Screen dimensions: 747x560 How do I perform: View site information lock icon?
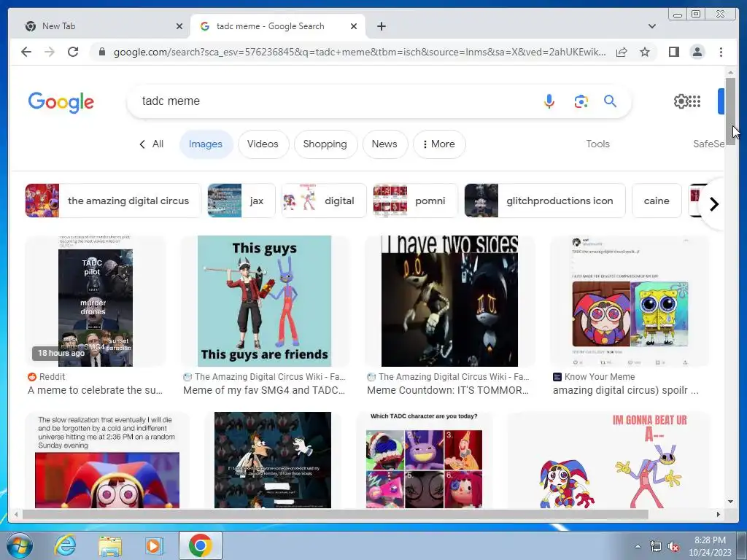click(x=101, y=52)
